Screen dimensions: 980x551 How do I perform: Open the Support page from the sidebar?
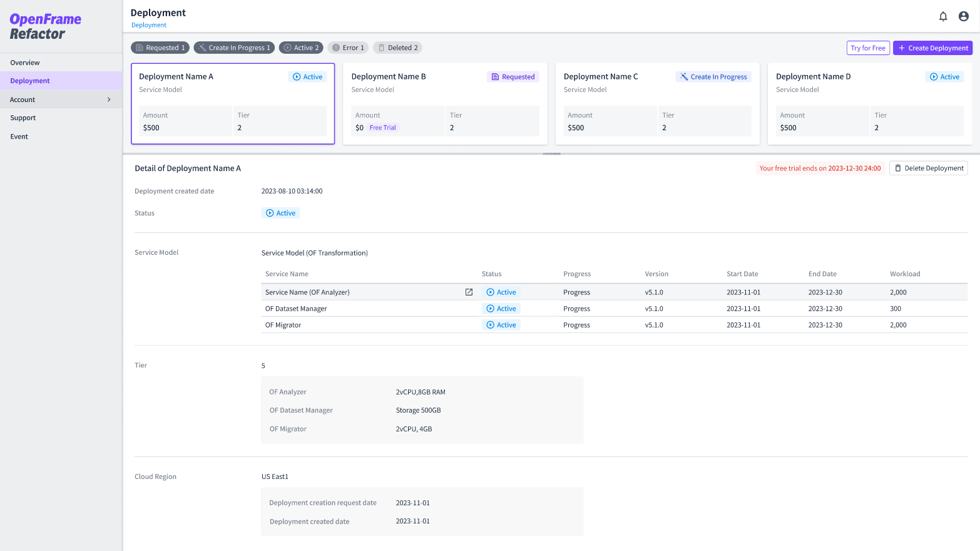tap(23, 117)
